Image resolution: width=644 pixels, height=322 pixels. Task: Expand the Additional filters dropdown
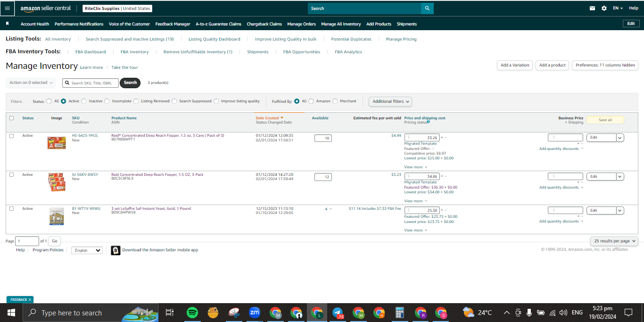390,101
